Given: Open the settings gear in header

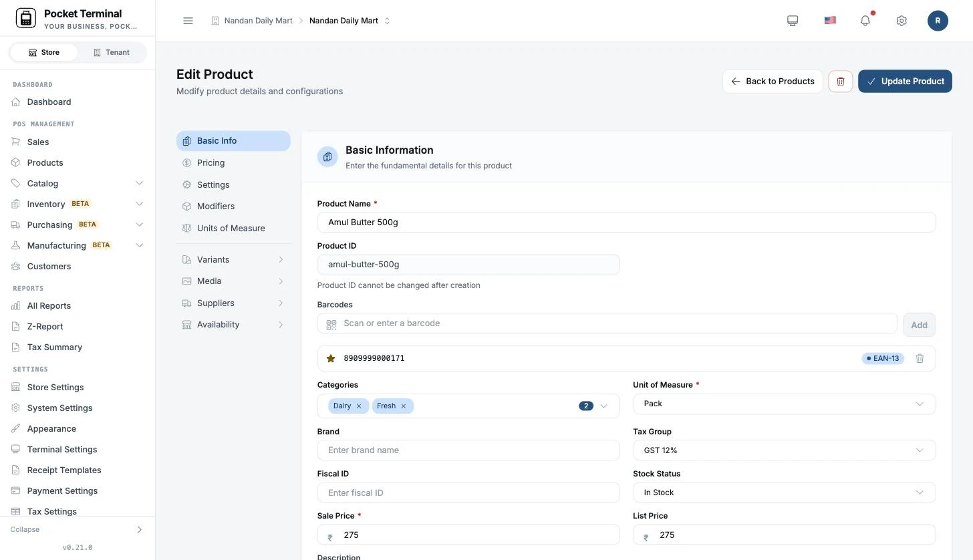Looking at the screenshot, I should tap(901, 21).
